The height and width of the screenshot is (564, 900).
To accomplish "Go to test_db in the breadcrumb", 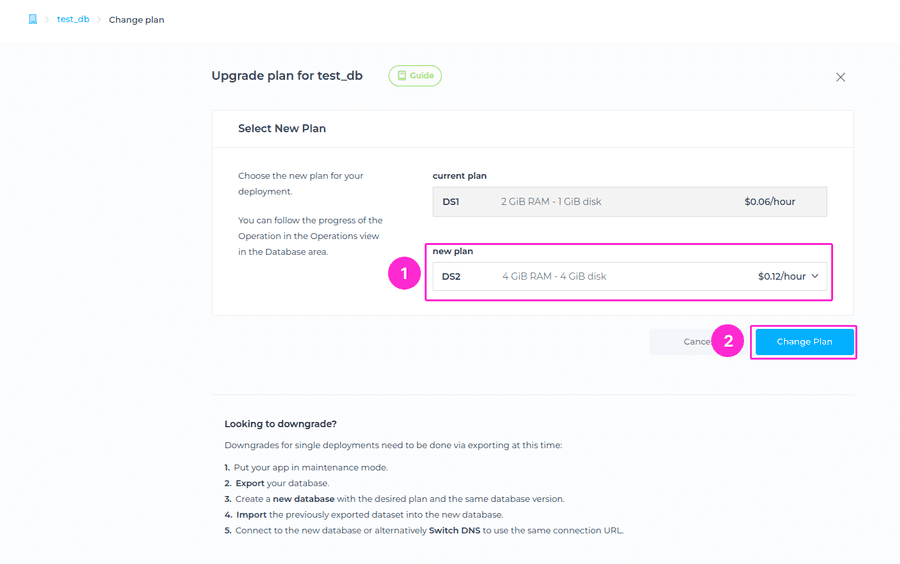I will coord(73,19).
